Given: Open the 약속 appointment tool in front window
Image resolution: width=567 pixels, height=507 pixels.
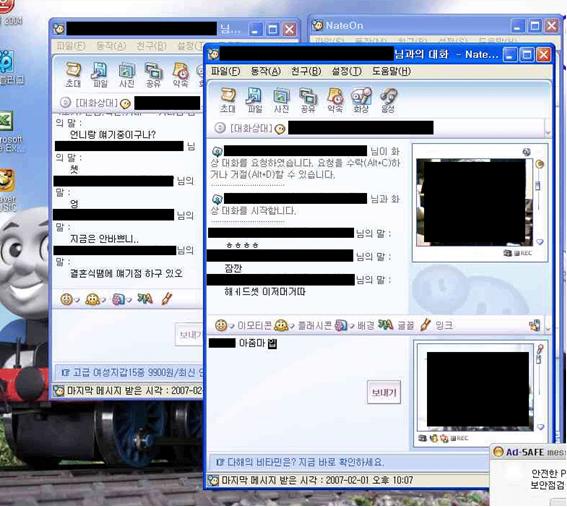Looking at the screenshot, I should (x=335, y=100).
